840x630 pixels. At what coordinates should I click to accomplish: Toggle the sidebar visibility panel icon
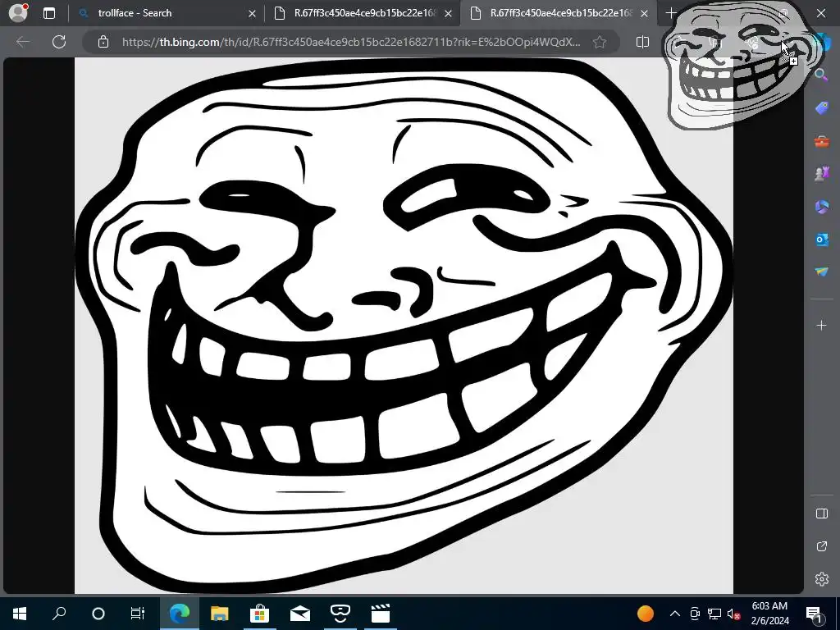pos(821,514)
